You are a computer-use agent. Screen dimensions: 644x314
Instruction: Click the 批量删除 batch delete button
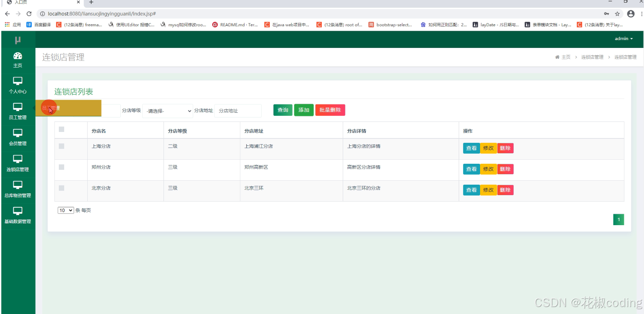click(330, 110)
